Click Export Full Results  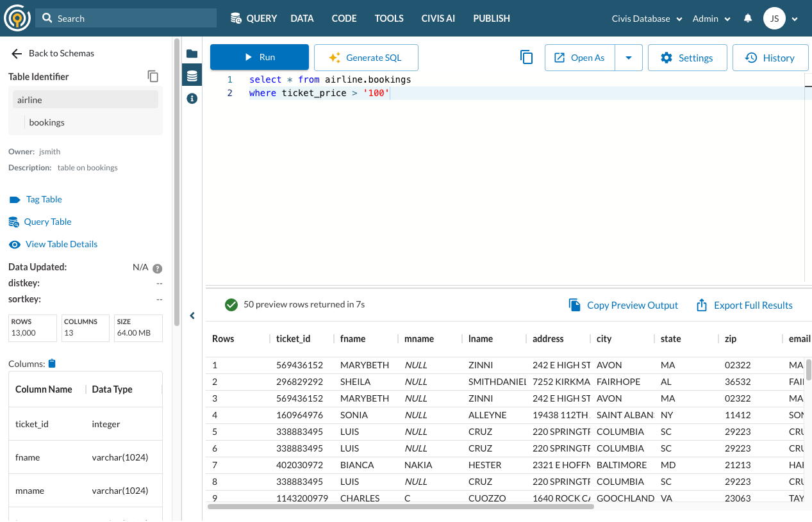[x=745, y=305]
